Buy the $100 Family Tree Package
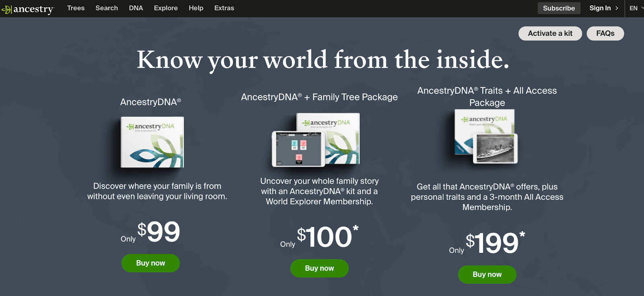The width and height of the screenshot is (644, 296). tap(320, 268)
